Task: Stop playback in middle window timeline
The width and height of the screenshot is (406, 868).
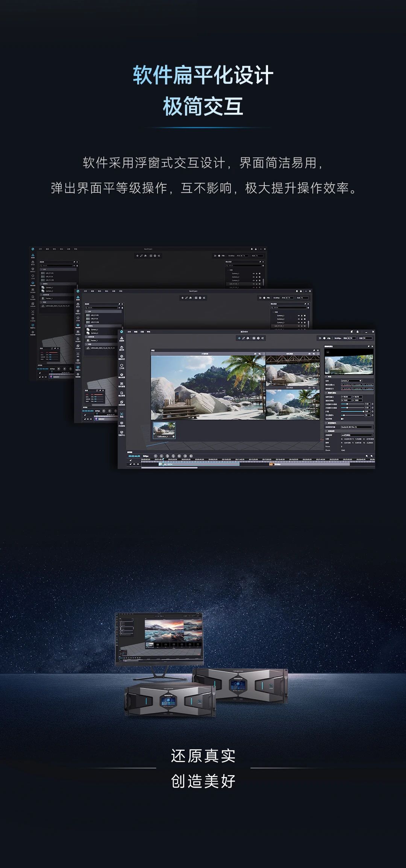Action: pos(104,411)
